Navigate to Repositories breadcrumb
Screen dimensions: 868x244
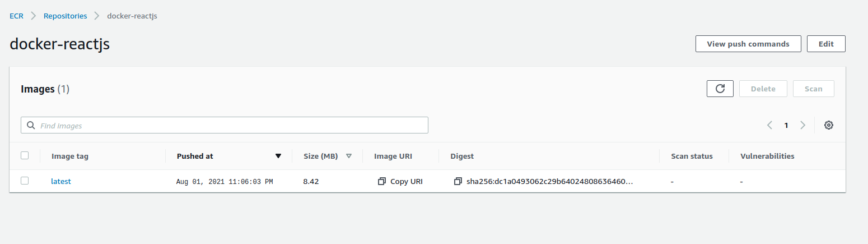click(x=66, y=16)
